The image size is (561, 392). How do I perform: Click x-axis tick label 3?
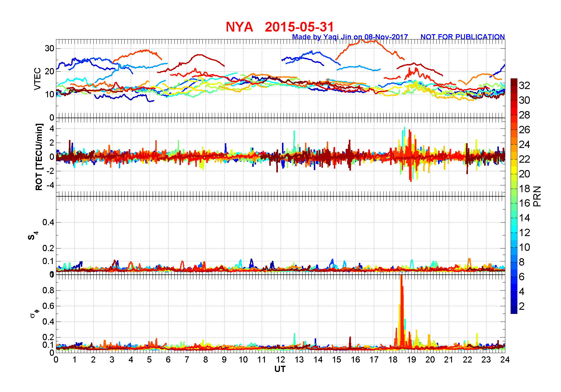point(112,360)
